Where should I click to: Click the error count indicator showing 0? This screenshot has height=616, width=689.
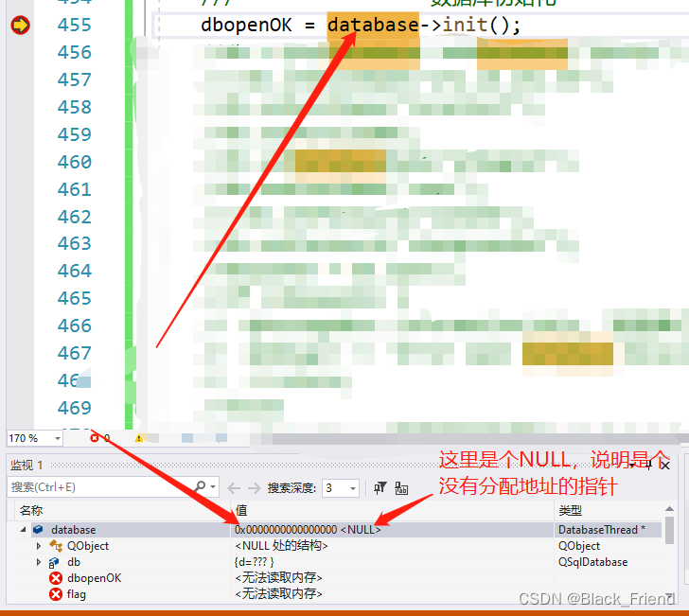click(x=100, y=438)
